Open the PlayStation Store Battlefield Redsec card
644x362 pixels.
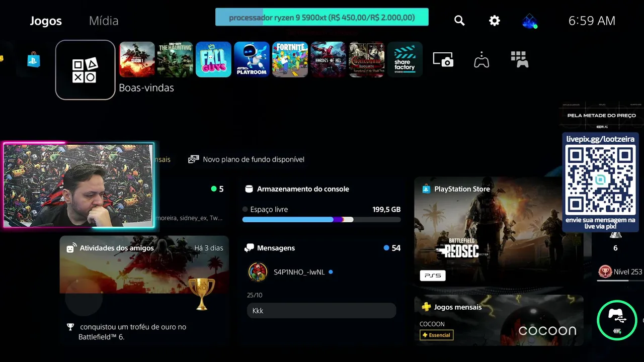(x=499, y=231)
